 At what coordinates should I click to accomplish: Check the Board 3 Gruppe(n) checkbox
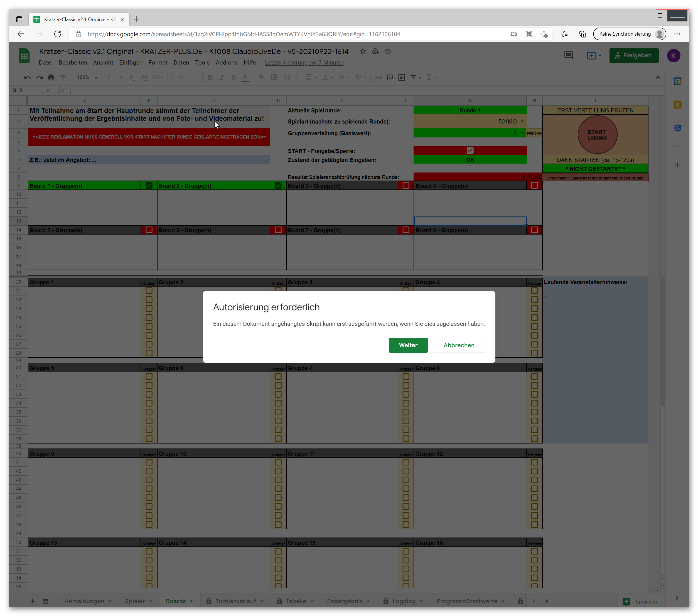tap(406, 185)
